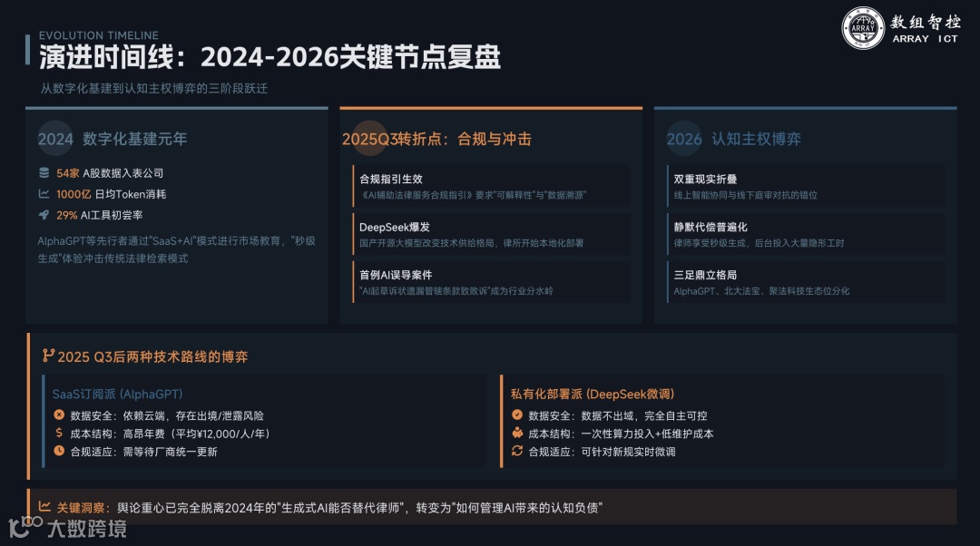Click the chart icon before 关键洞察
The width and height of the screenshot is (980, 546).
click(x=44, y=507)
